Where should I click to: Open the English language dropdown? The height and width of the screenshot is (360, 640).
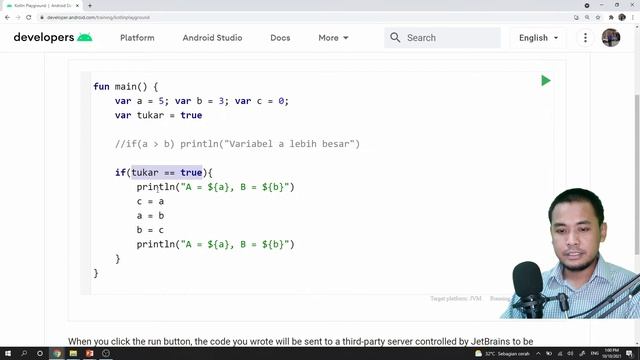click(538, 38)
